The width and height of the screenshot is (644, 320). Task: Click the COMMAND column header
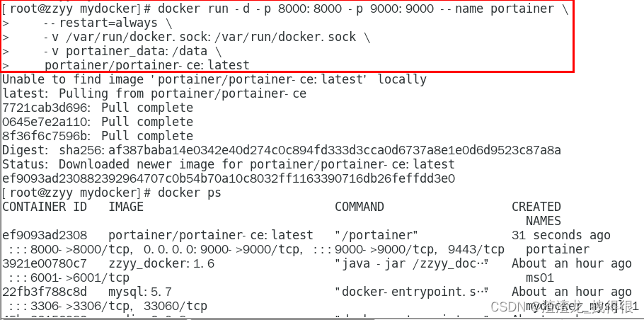click(x=360, y=207)
